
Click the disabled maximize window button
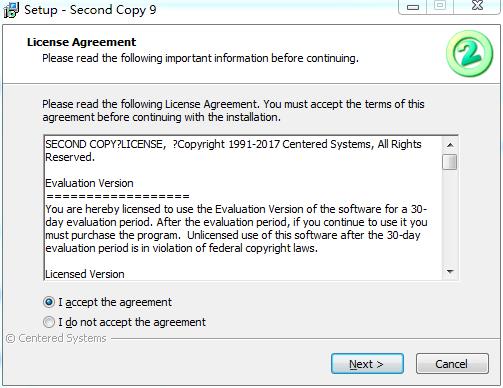coord(440,6)
